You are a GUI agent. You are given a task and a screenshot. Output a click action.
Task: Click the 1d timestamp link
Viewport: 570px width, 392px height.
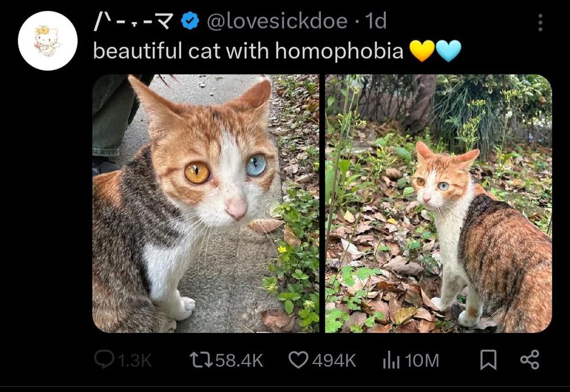[x=375, y=21]
